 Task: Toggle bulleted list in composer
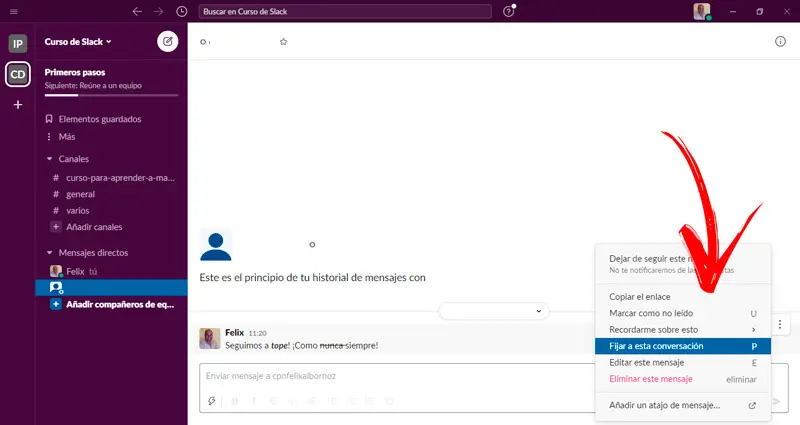click(351, 401)
